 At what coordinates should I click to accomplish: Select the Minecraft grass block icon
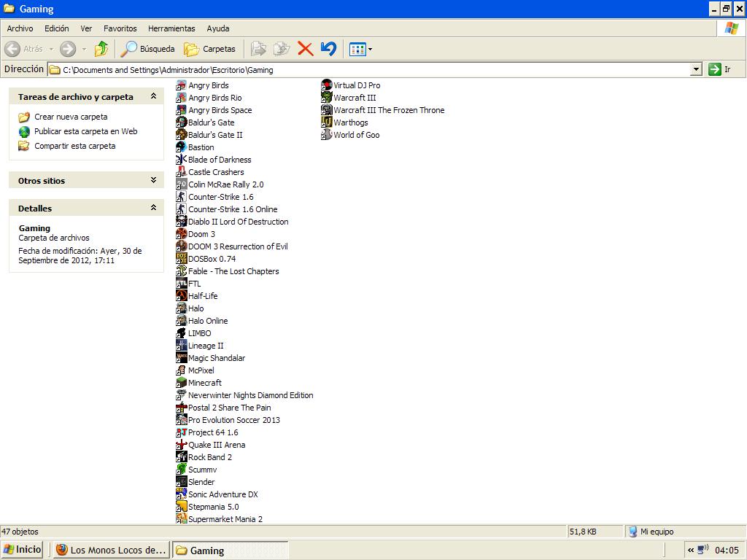click(181, 382)
